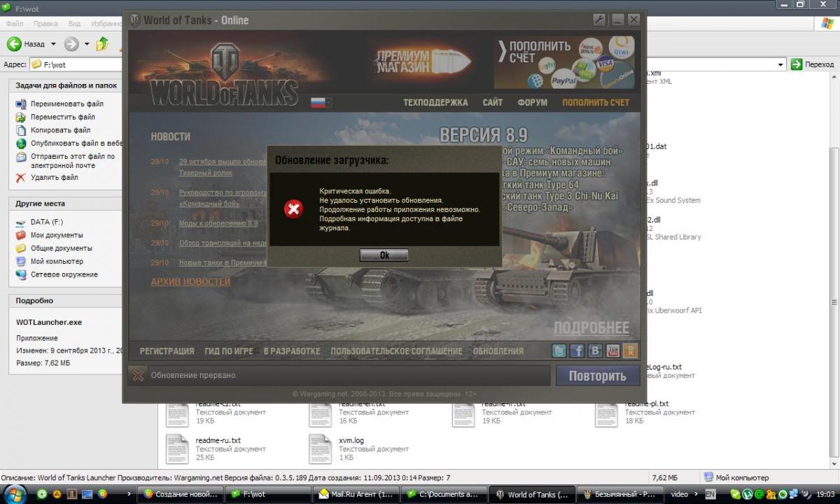Viewport: 840px width, 504px height.
Task: Open the Russian flag language dropdown
Action: [321, 102]
